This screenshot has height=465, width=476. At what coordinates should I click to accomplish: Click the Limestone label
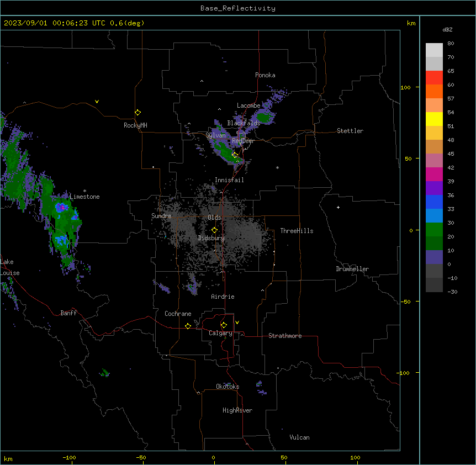click(84, 197)
